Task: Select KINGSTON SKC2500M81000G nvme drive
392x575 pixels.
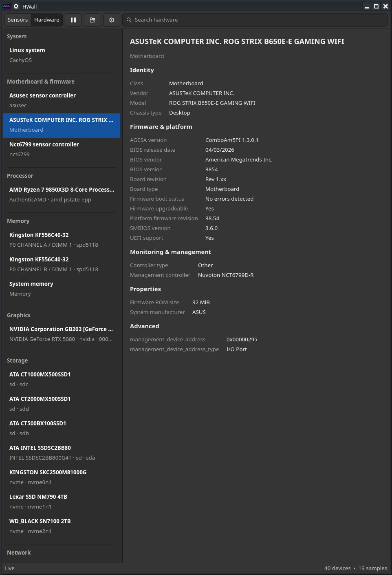Action: coord(62,477)
